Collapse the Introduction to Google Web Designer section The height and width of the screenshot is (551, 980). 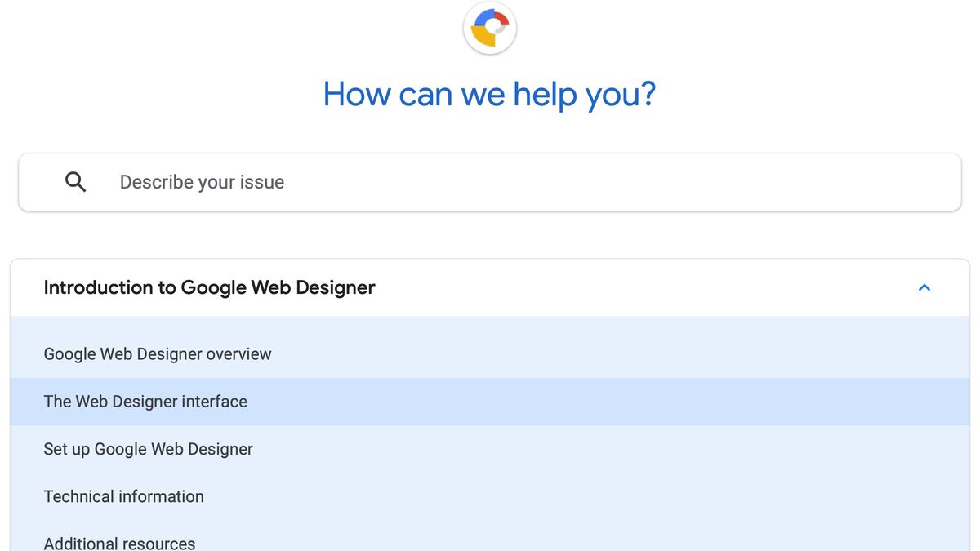coord(924,287)
